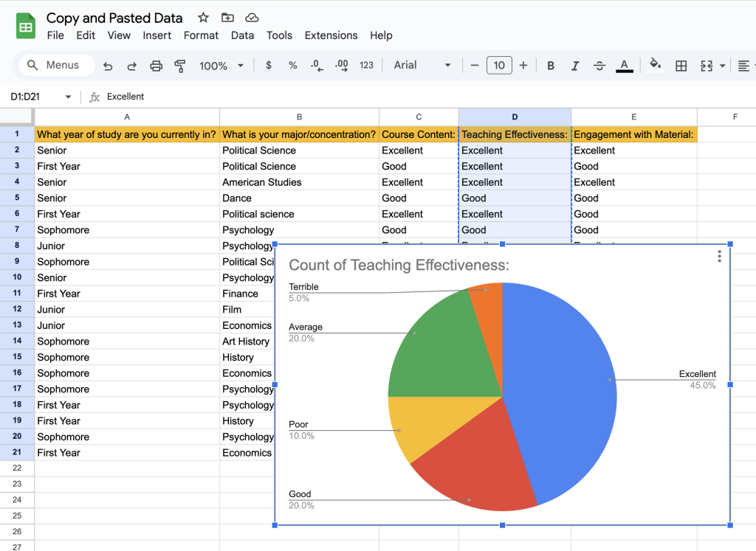Open the Tools menu
This screenshot has height=551, width=756.
point(280,35)
